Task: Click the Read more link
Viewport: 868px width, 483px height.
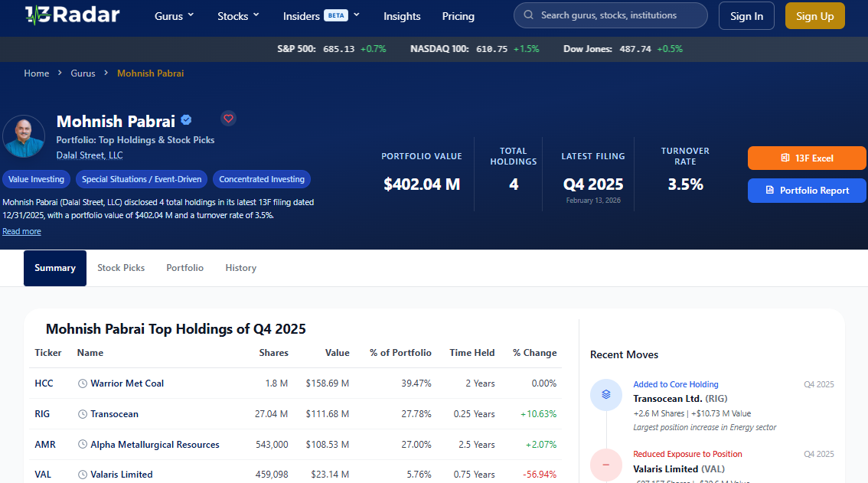Action: point(21,231)
